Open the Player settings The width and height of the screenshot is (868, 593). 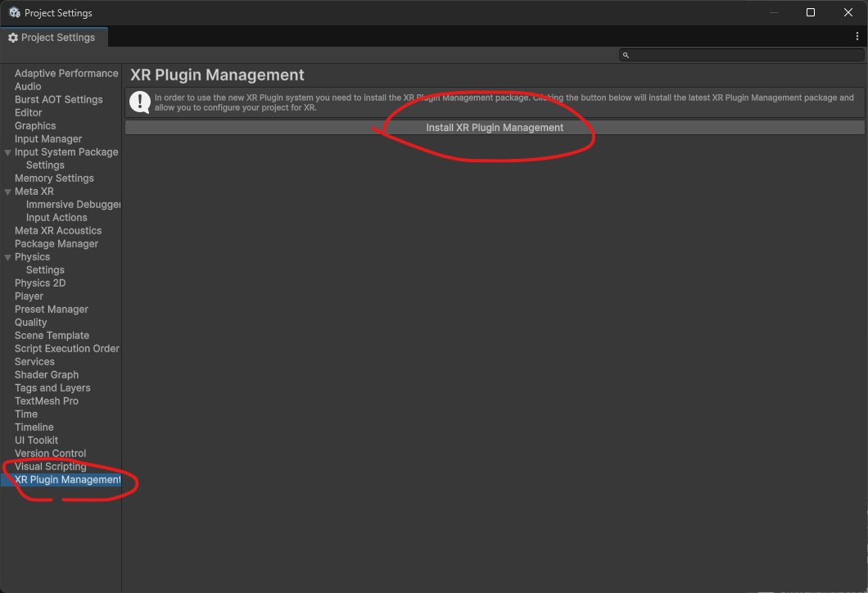29,296
